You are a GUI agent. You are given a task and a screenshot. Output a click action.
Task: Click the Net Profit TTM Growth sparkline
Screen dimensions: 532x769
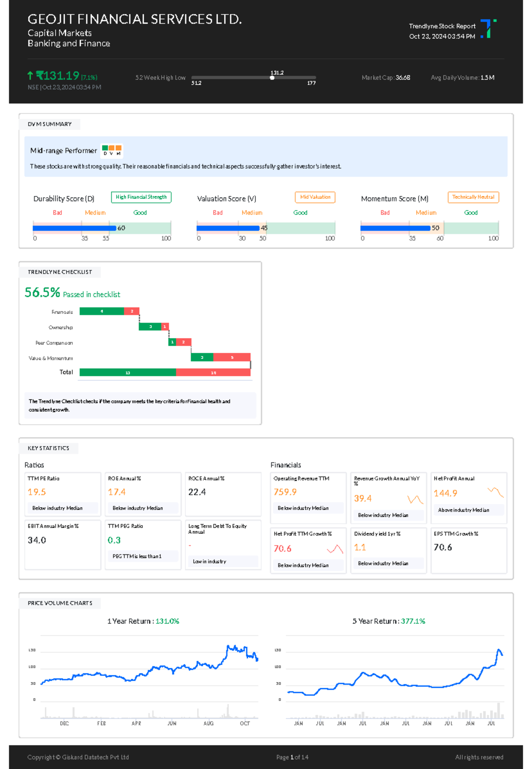pyautogui.click(x=335, y=549)
